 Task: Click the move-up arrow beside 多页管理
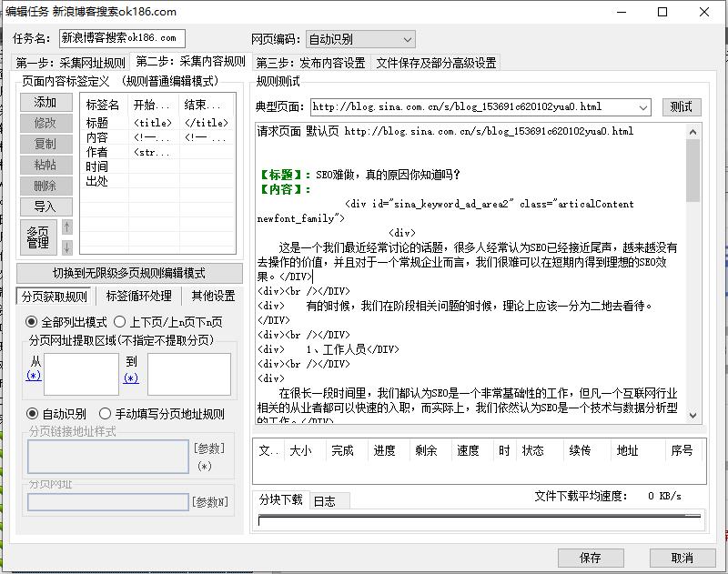(66, 227)
